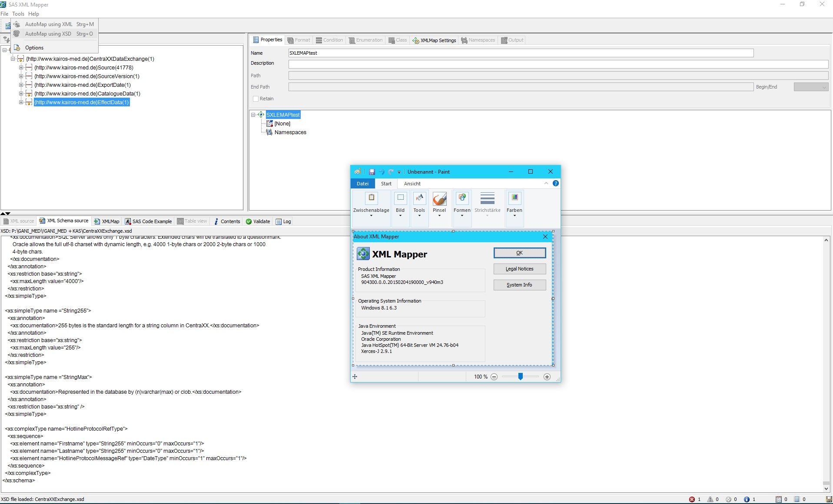Click the Paint zoom in plus button
This screenshot has height=504, width=833.
(547, 377)
